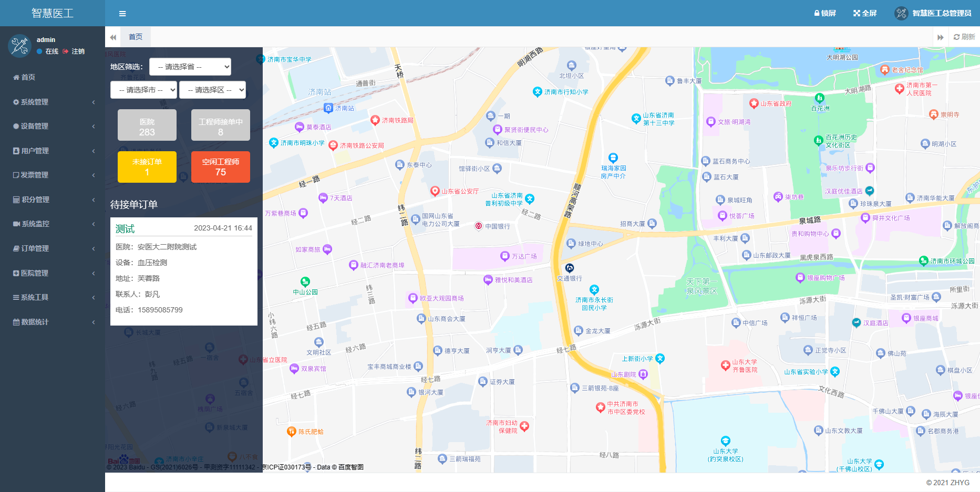Click the 济南市环城公园 map marker
980x492 pixels.
[x=924, y=261]
